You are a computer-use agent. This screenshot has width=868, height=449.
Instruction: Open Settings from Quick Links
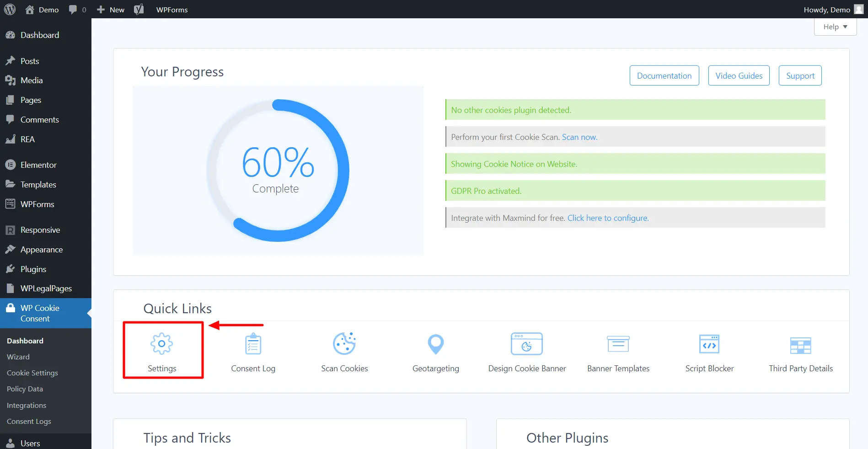pos(162,350)
